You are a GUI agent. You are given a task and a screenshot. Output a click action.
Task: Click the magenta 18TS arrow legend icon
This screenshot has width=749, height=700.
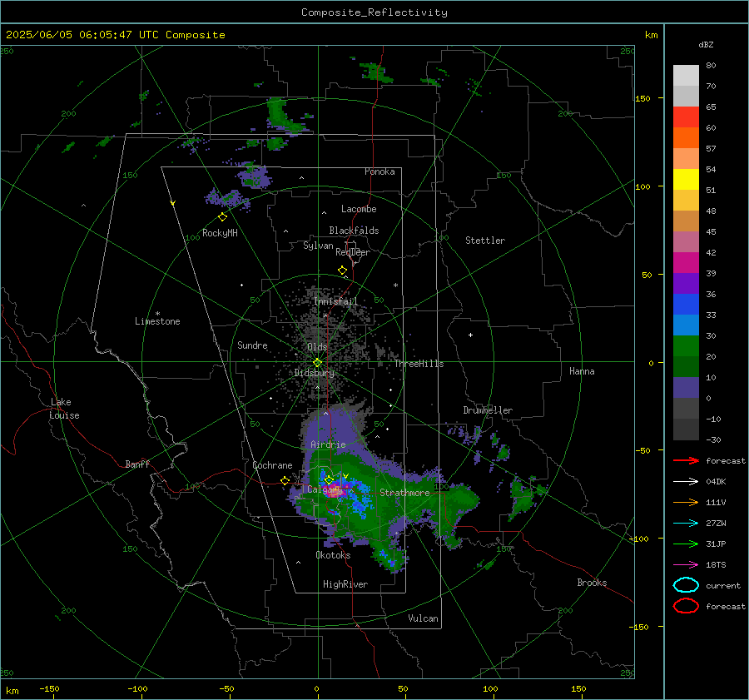point(686,565)
